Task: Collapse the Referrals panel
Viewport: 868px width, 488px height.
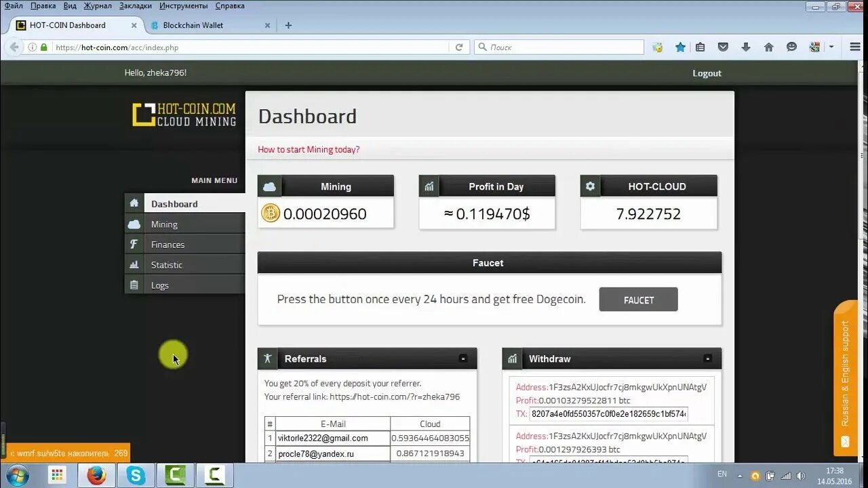Action: (x=463, y=359)
